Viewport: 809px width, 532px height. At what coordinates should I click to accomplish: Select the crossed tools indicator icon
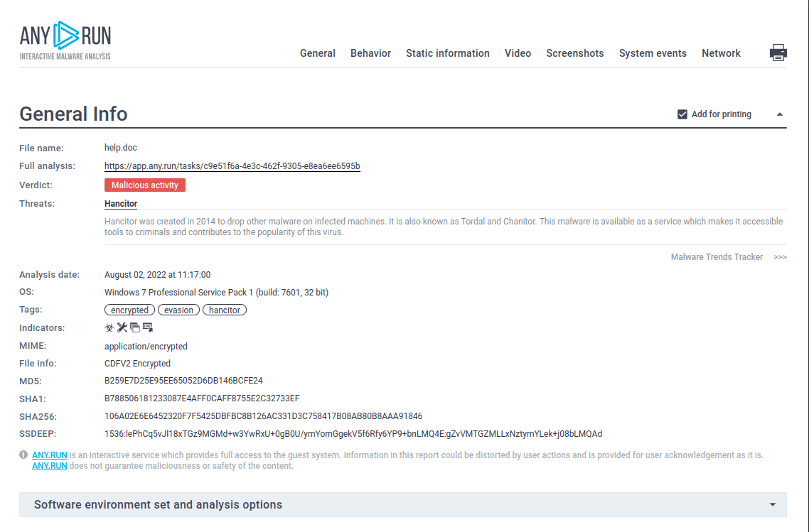pos(122,327)
